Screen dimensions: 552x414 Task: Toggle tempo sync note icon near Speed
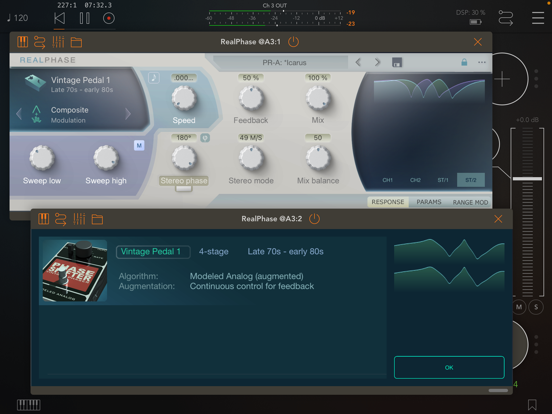click(154, 78)
